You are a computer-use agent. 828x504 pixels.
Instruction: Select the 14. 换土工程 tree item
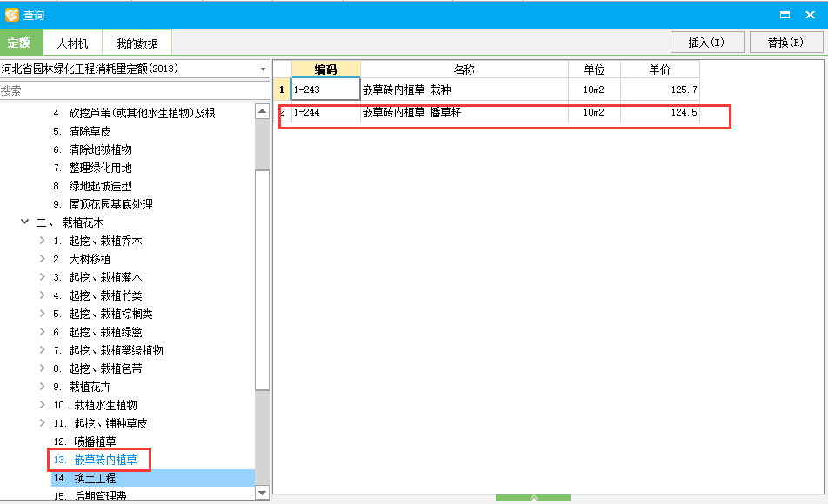[x=84, y=478]
